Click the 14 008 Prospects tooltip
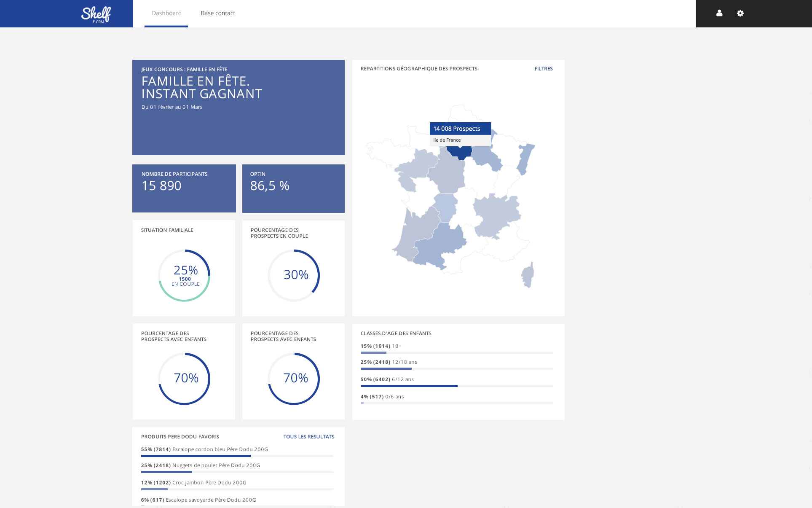The image size is (812, 508). [460, 129]
